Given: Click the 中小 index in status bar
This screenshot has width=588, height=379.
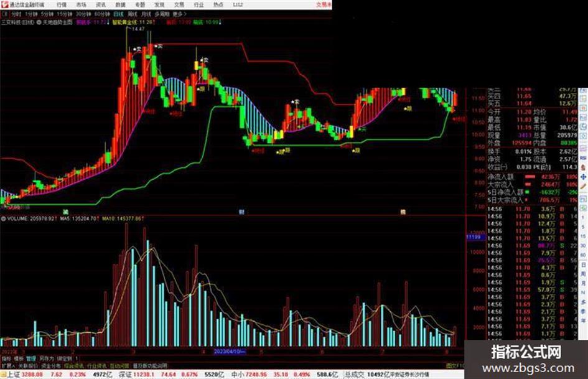Looking at the screenshot, I should tap(238, 375).
